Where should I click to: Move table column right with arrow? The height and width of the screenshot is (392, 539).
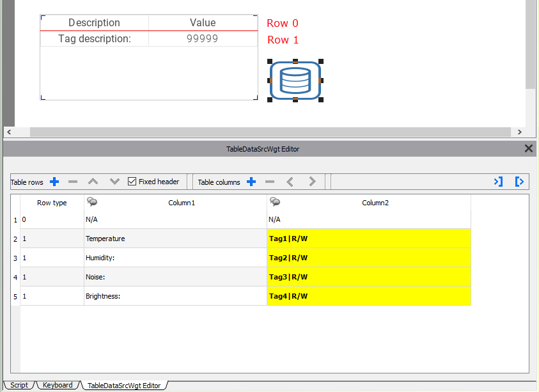[312, 182]
